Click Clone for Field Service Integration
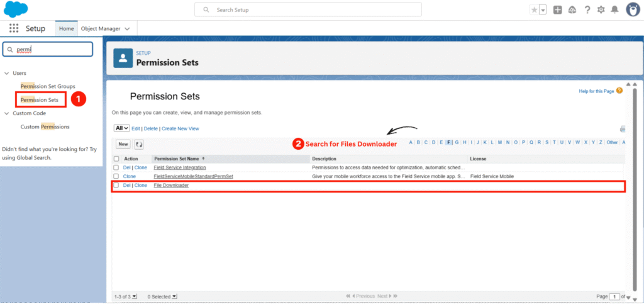This screenshot has height=304, width=644. click(141, 167)
